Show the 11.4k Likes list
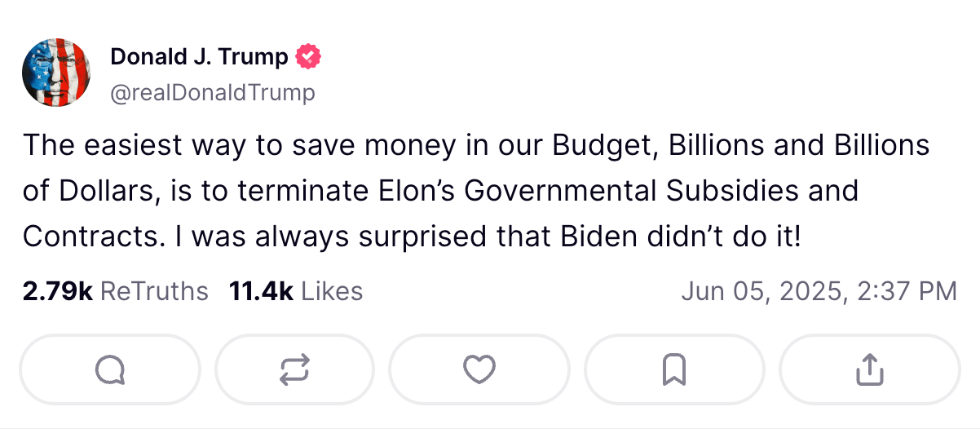This screenshot has width=980, height=429. coord(296,291)
